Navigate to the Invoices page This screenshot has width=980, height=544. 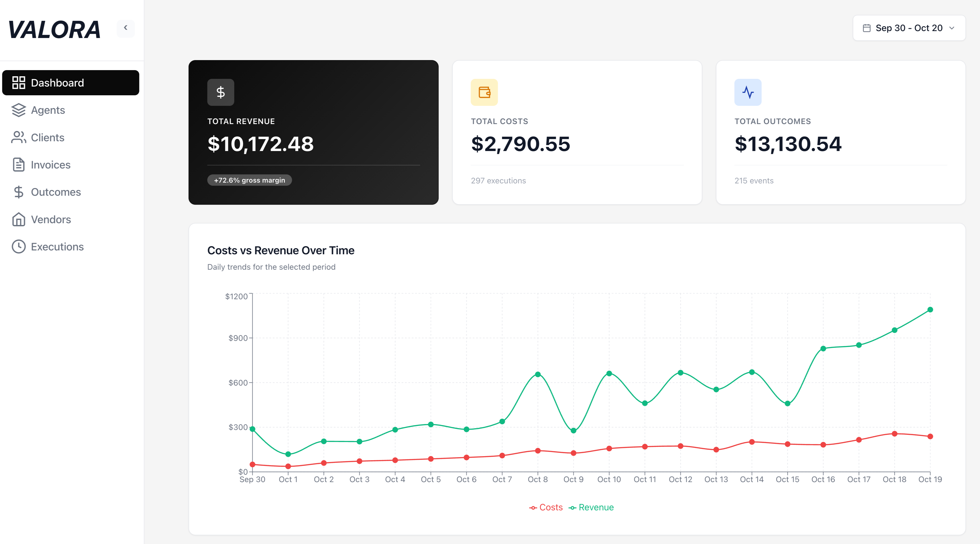[51, 165]
